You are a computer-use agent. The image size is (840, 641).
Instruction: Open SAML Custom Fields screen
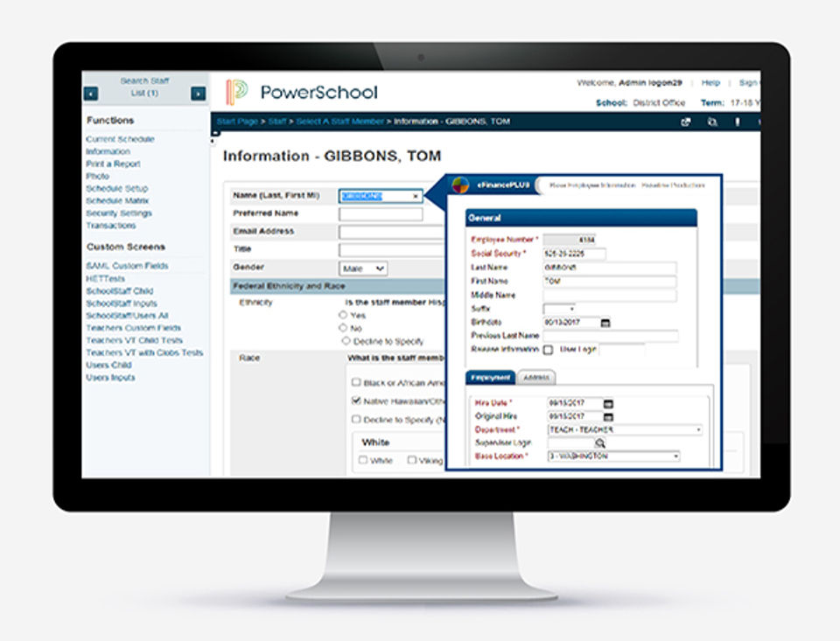(127, 266)
